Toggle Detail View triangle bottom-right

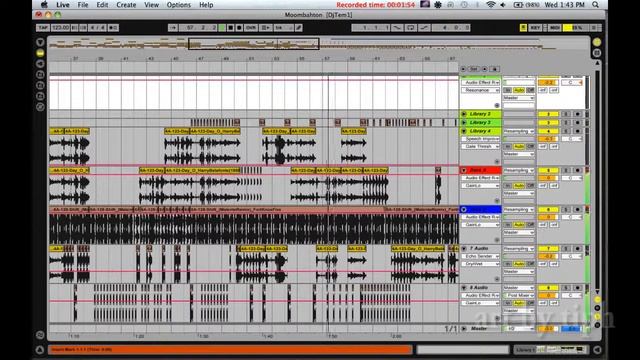click(x=597, y=350)
